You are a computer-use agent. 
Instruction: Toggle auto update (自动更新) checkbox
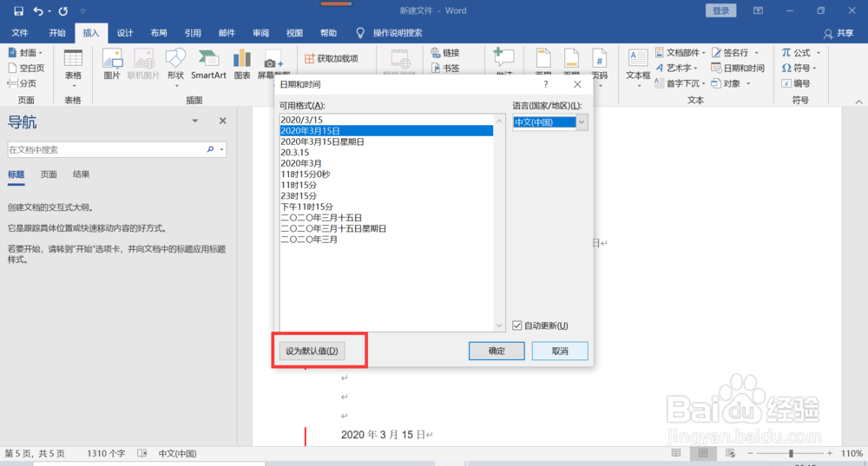(x=517, y=325)
